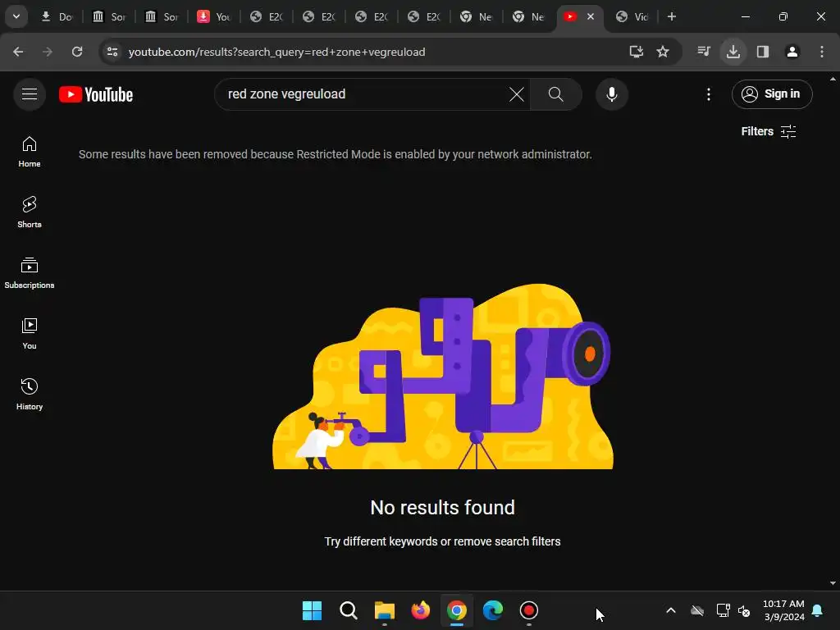Viewport: 840px width, 630px height.
Task: Open a new browser tab
Action: pyautogui.click(x=671, y=16)
